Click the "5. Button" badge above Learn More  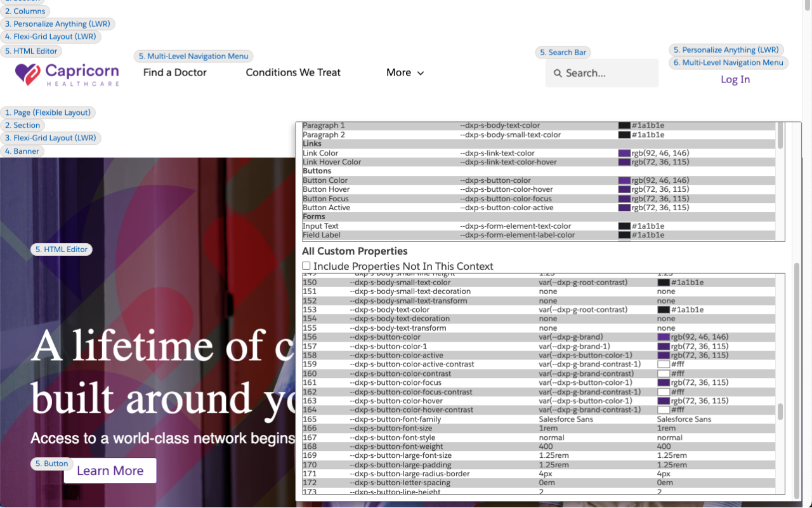(x=51, y=464)
